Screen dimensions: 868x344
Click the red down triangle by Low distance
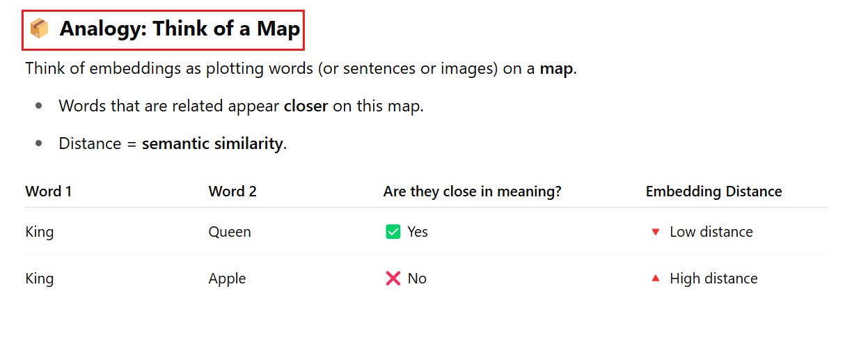655,232
